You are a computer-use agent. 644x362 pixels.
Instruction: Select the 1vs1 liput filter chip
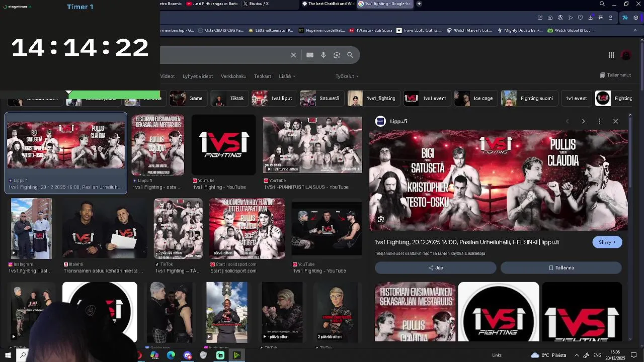click(273, 98)
